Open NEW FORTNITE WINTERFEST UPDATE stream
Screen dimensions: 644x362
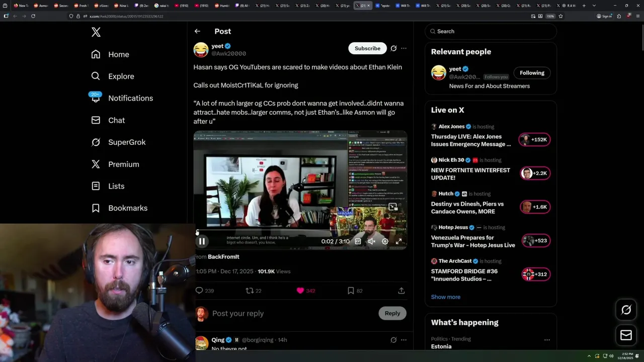470,174
